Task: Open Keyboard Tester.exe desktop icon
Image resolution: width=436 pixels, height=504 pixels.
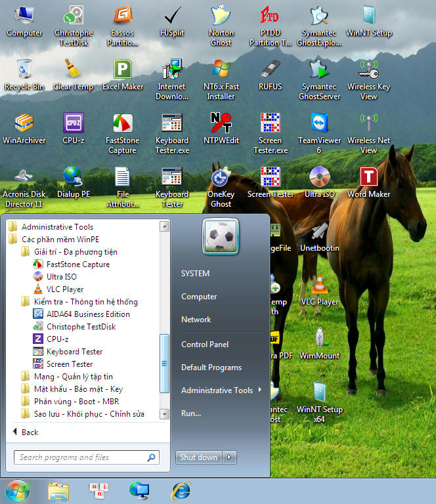Action: tap(172, 133)
